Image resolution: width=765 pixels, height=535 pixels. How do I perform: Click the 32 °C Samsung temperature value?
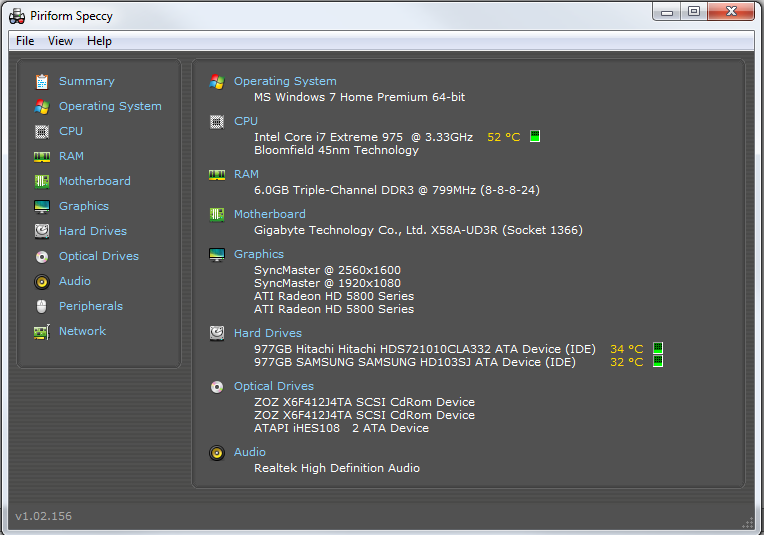click(x=627, y=362)
